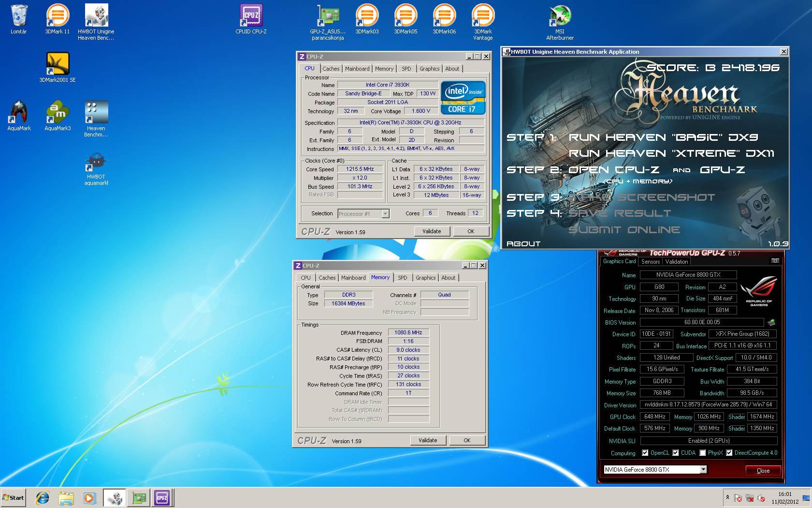Open the 3DMark Vantage desktop shortcut
812x508 pixels.
(x=483, y=22)
